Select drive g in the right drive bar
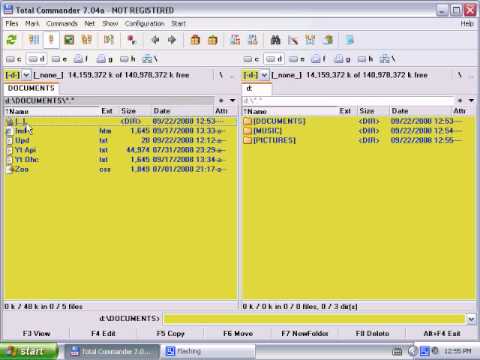 tap(342, 59)
